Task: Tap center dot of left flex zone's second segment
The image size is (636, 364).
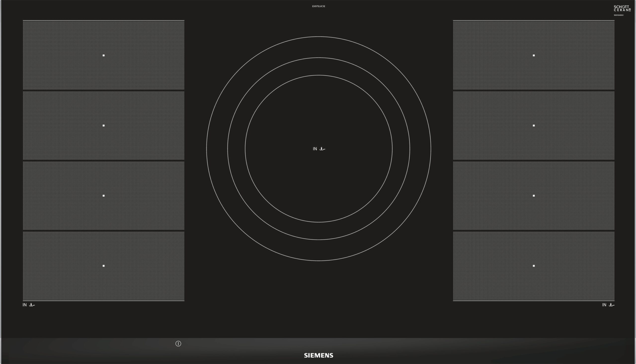Action: coord(104,125)
